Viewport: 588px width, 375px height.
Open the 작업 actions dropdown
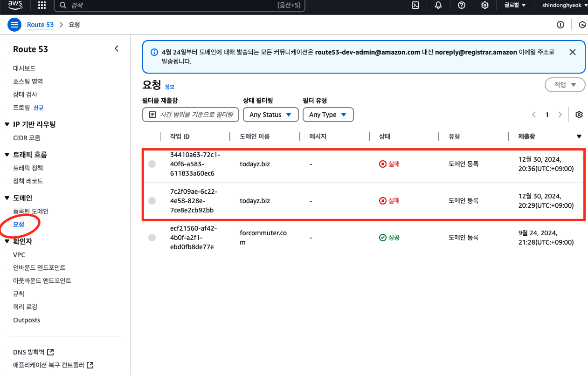(565, 85)
